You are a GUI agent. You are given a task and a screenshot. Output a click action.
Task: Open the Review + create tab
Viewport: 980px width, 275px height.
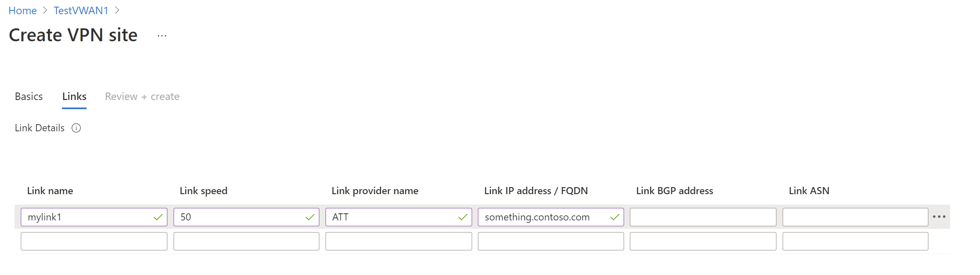tap(142, 97)
